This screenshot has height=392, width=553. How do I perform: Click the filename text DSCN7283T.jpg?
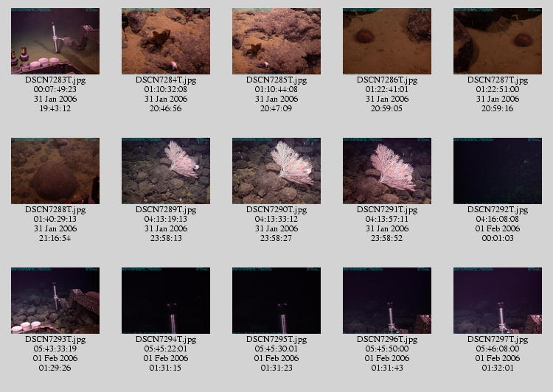[55, 80]
